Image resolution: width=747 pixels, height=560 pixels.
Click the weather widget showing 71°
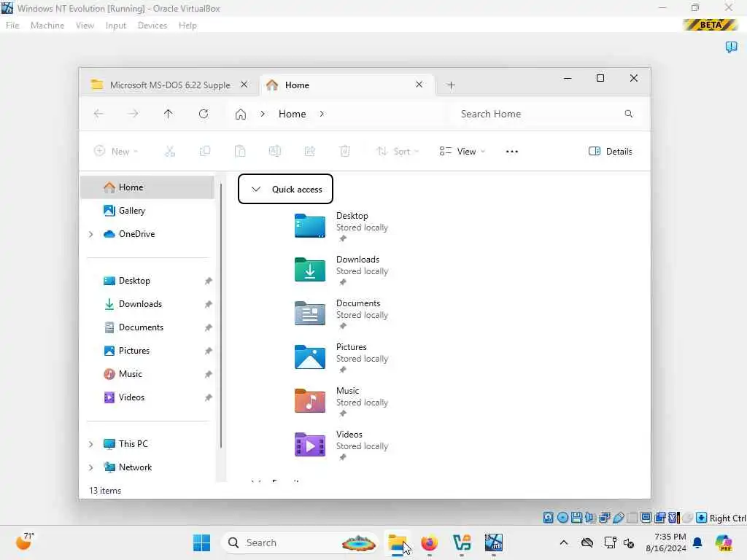click(25, 542)
